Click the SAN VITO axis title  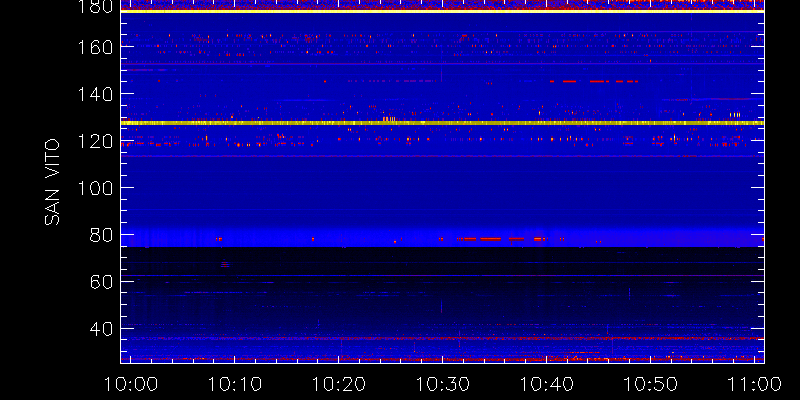click(52, 182)
